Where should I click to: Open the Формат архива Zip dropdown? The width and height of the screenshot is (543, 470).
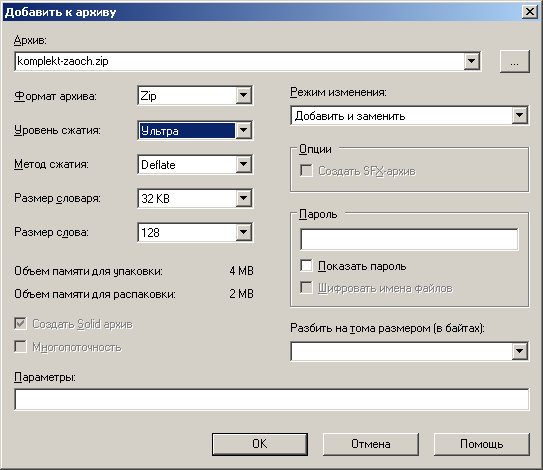(195, 95)
